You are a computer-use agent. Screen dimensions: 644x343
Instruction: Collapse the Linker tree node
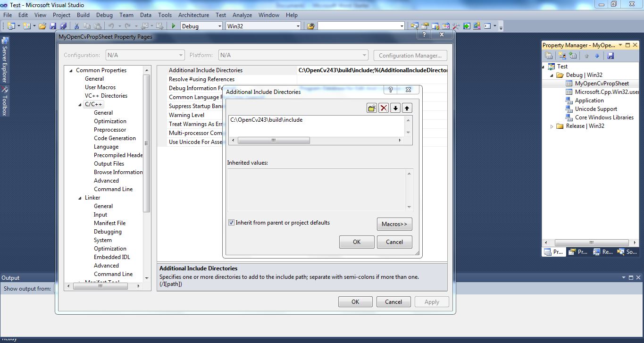pos(80,198)
